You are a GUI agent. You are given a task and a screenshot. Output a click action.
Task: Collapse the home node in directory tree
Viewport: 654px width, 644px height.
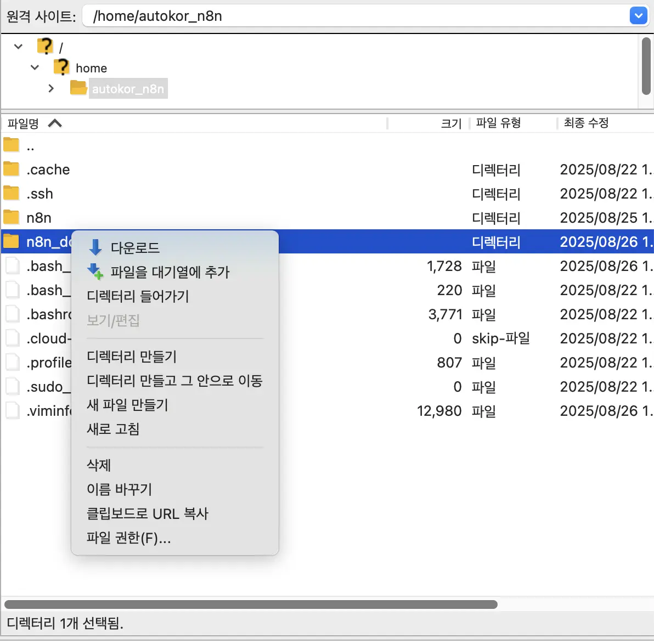pyautogui.click(x=35, y=67)
